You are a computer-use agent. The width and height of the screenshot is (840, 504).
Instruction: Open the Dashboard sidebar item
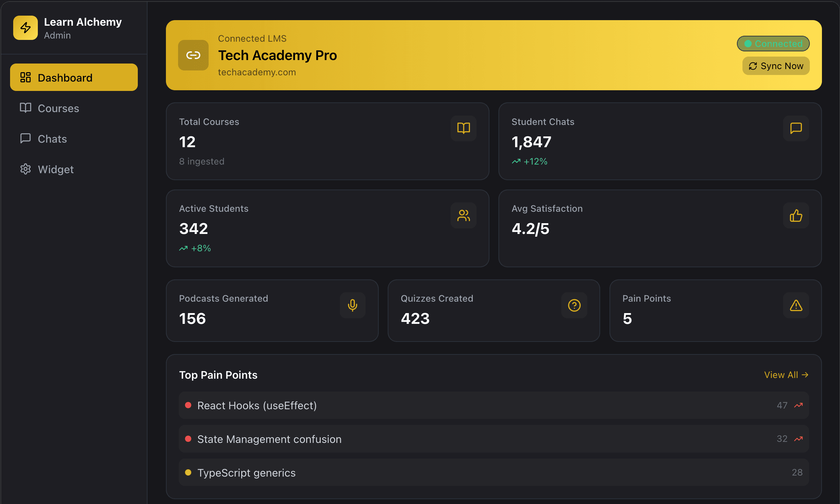(74, 77)
